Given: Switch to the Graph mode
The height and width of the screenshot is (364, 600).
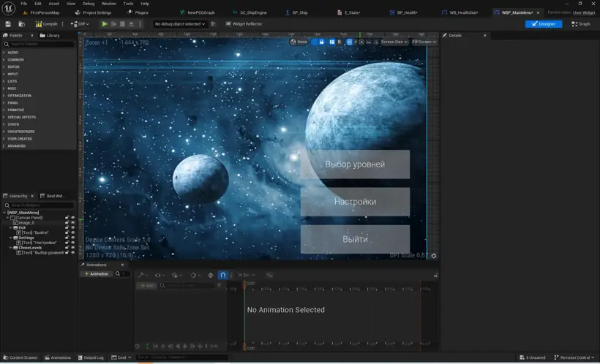Looking at the screenshot, I should point(580,23).
